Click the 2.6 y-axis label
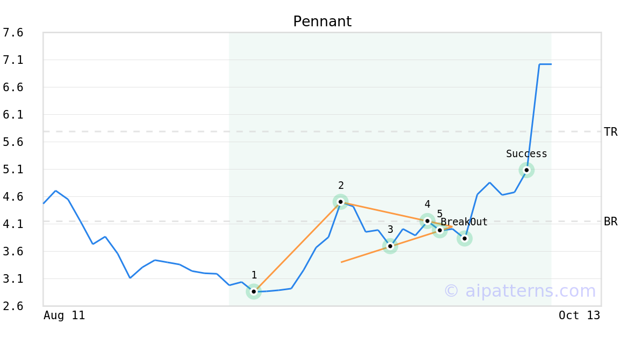Image resolution: width=644 pixels, height=338 pixels. pos(13,306)
